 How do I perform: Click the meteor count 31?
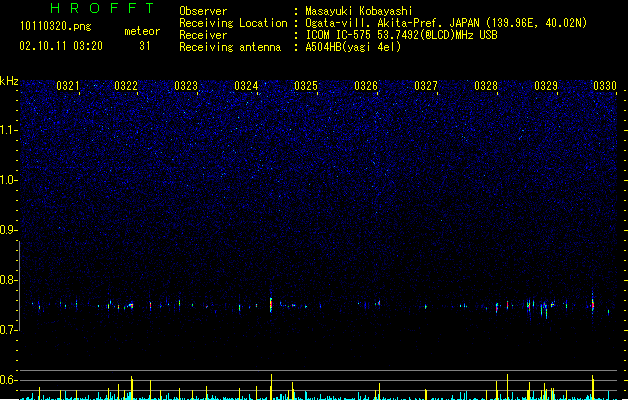145,46
